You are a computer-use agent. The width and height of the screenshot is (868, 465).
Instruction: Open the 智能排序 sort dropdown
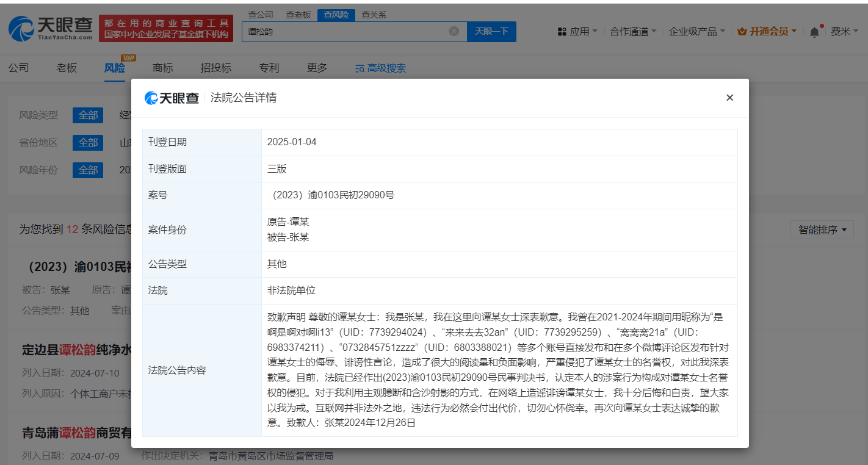pyautogui.click(x=822, y=230)
